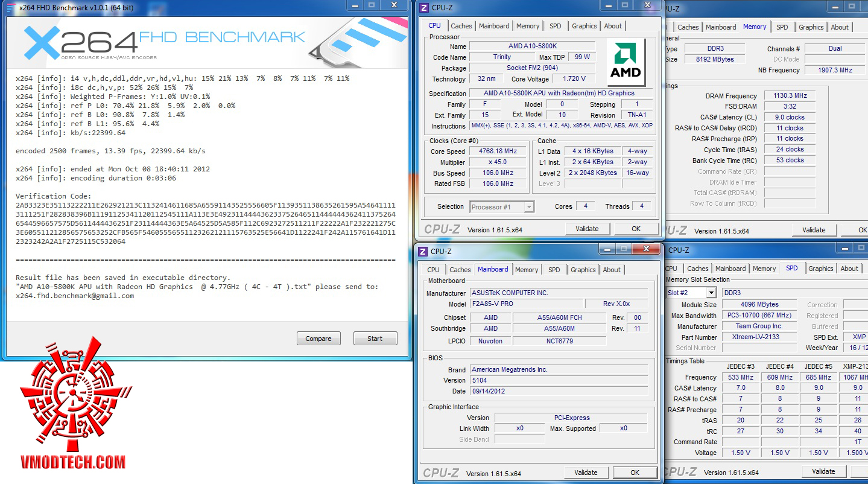Screen dimensions: 868x484
Task: Select CPU tab in the CPU-Z processor window
Action: (434, 26)
